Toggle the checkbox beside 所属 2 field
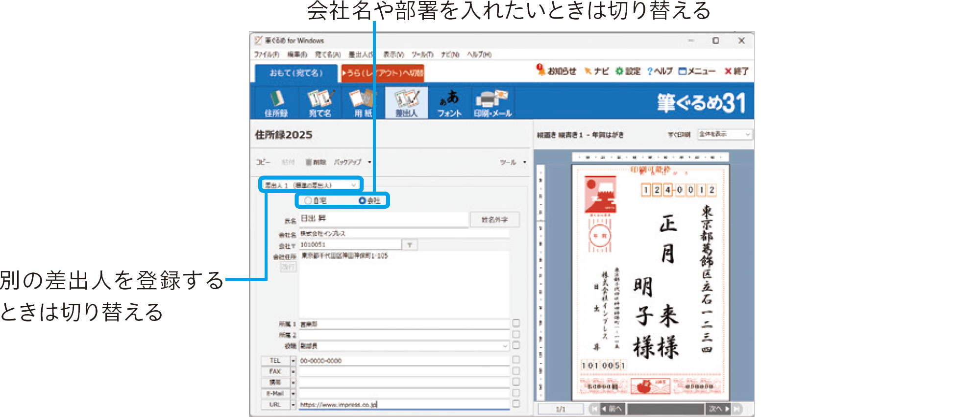This screenshot has height=417, width=980. [x=516, y=334]
